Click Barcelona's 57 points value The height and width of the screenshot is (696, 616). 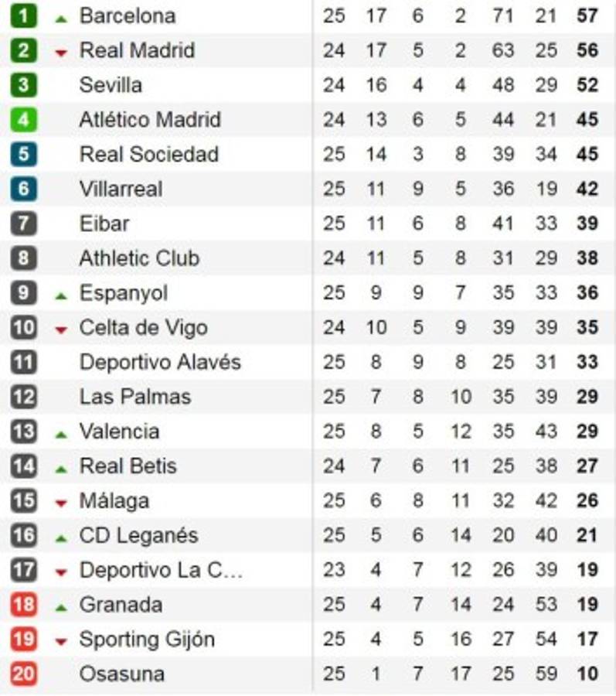(587, 16)
